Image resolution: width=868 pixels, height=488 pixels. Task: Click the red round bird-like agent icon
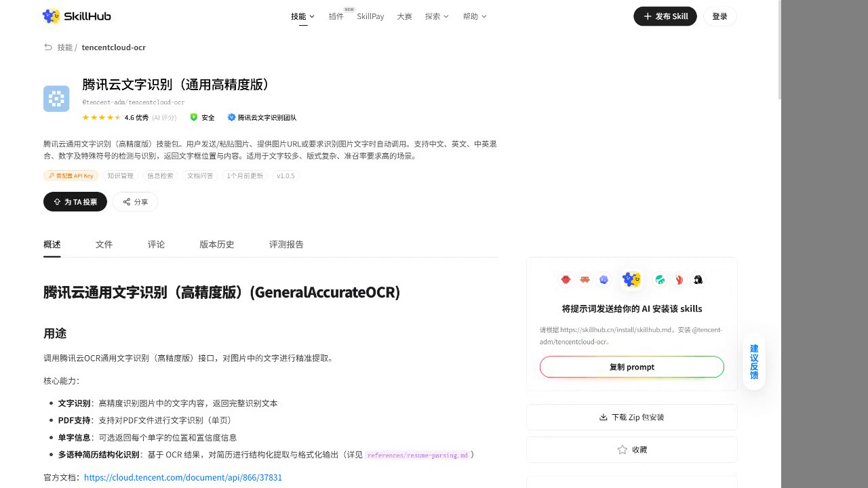coord(566,279)
